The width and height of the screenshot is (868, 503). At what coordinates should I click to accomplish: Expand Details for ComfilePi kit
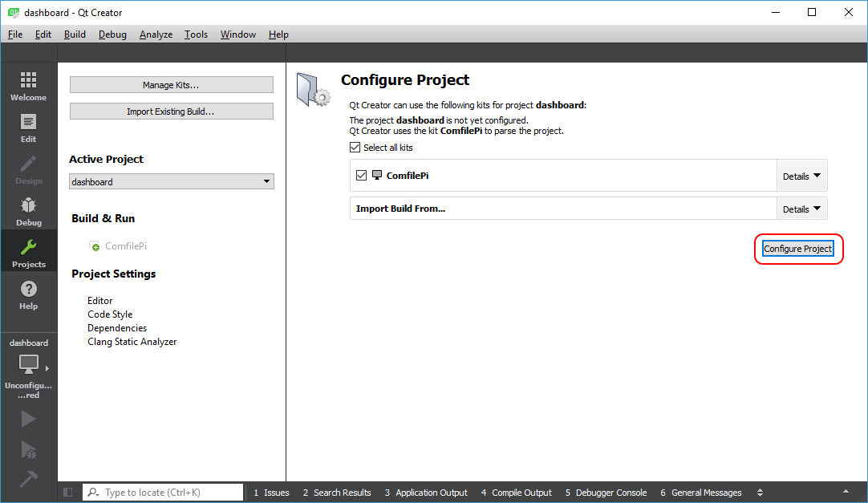(x=801, y=176)
